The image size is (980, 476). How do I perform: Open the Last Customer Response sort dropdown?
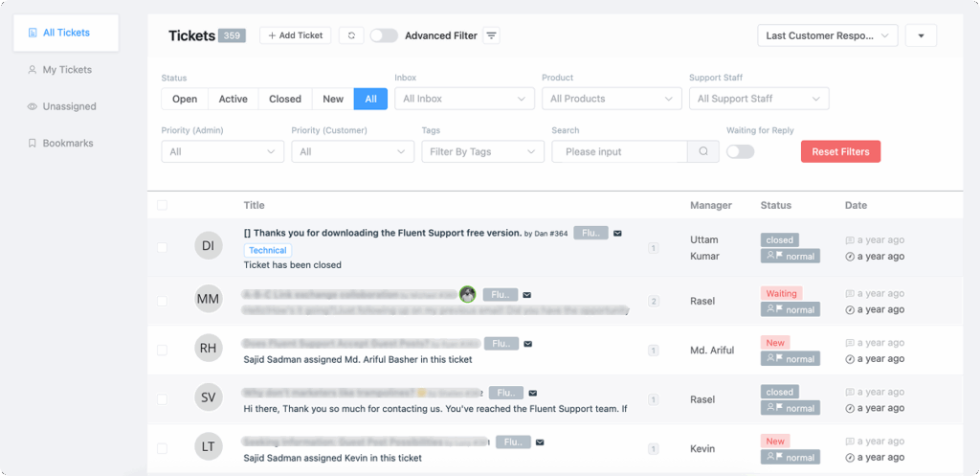tap(828, 35)
